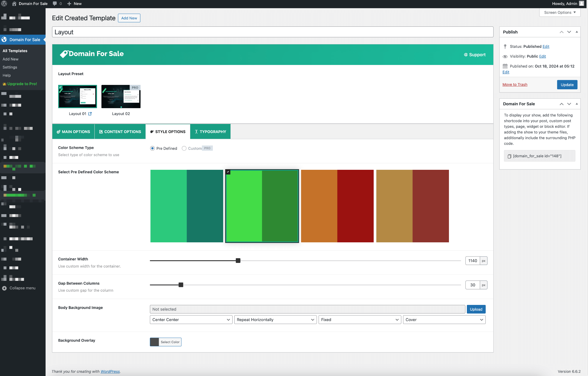Open the Repeat Horizontally dropdown
The height and width of the screenshot is (376, 588).
point(275,320)
